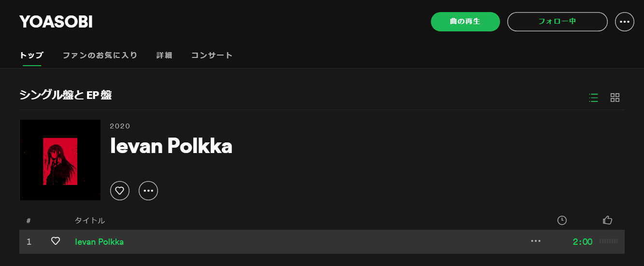
Task: Click the Ievan Polkka album title
Action: coord(171,146)
